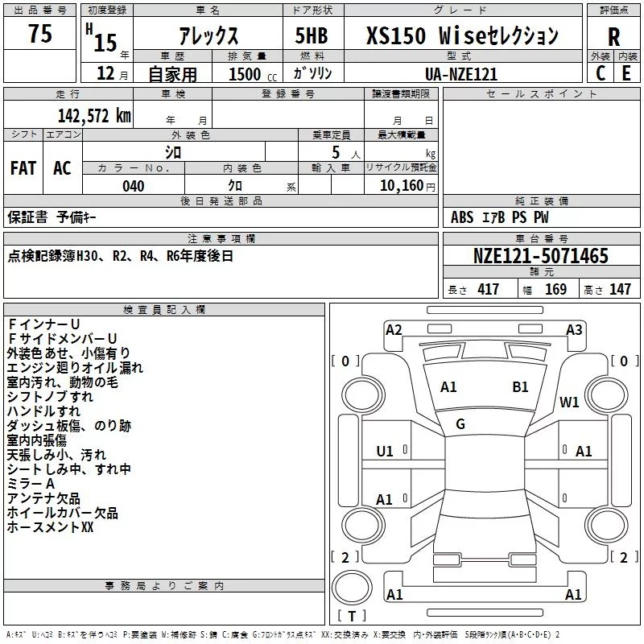Click note 室内汚れ、動物の毛

coord(63,382)
